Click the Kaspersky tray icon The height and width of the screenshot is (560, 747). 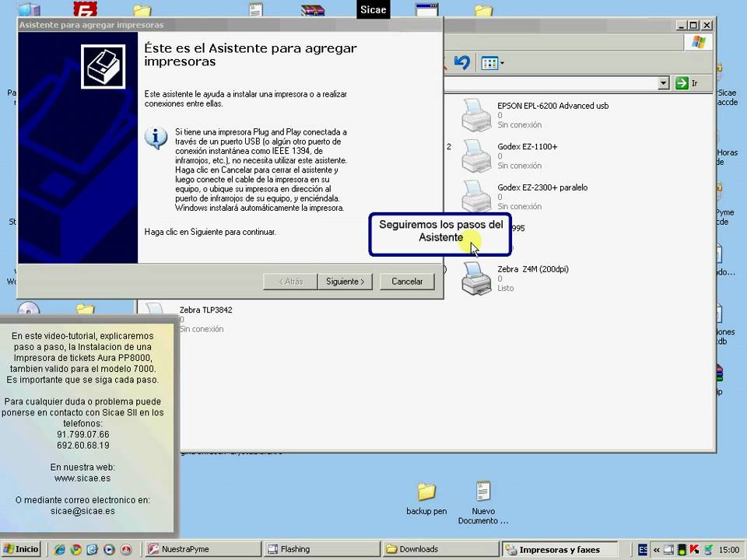693,550
